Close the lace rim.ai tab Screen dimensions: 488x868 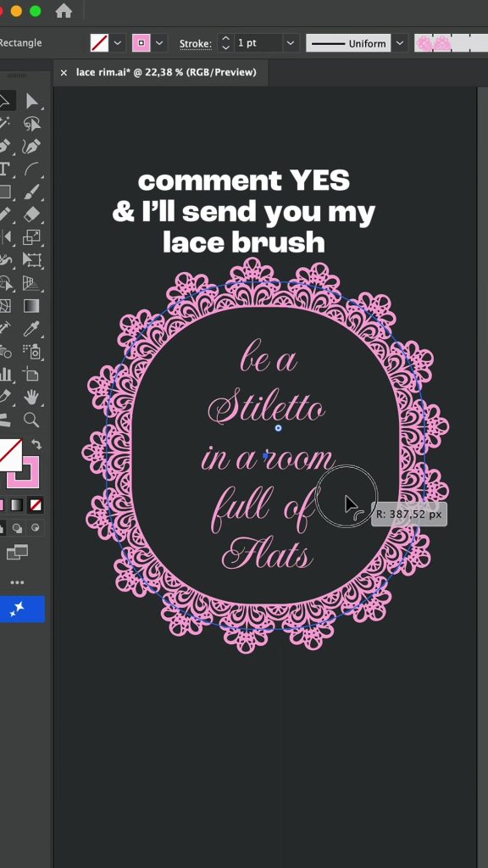tap(64, 73)
